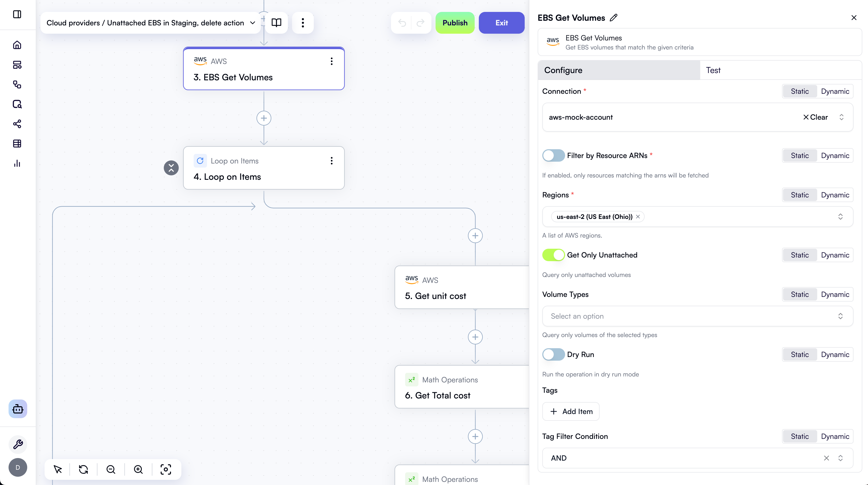868x485 pixels.
Task: Open the workflow canvas zoom in tool
Action: 138,469
